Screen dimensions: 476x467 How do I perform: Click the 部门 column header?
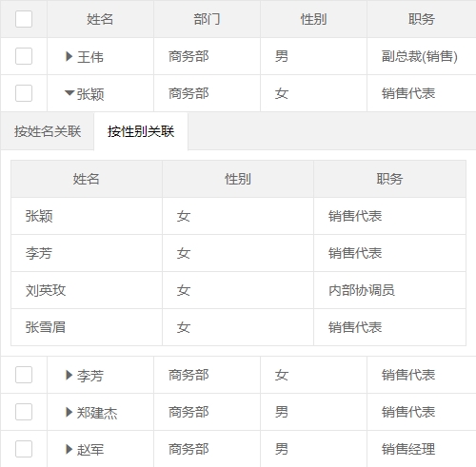(x=207, y=19)
